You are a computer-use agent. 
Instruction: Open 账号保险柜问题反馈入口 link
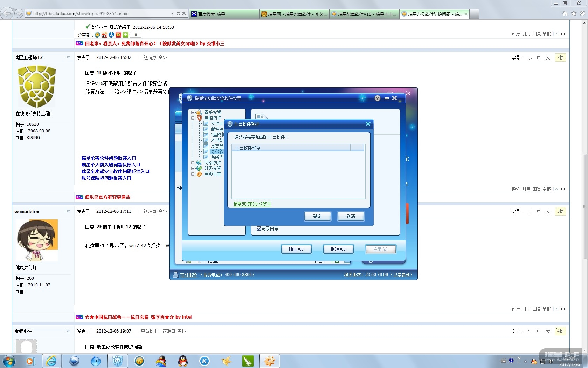(x=106, y=178)
